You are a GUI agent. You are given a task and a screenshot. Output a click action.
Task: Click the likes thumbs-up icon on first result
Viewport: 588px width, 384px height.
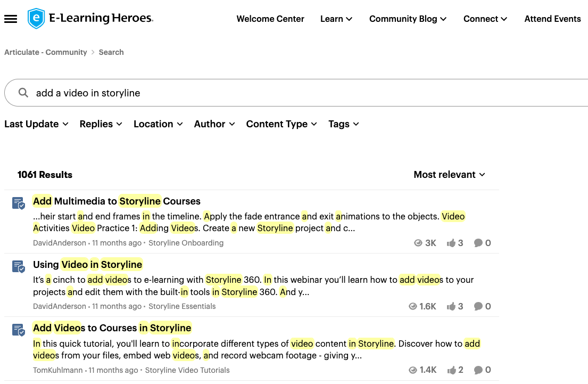tap(451, 243)
